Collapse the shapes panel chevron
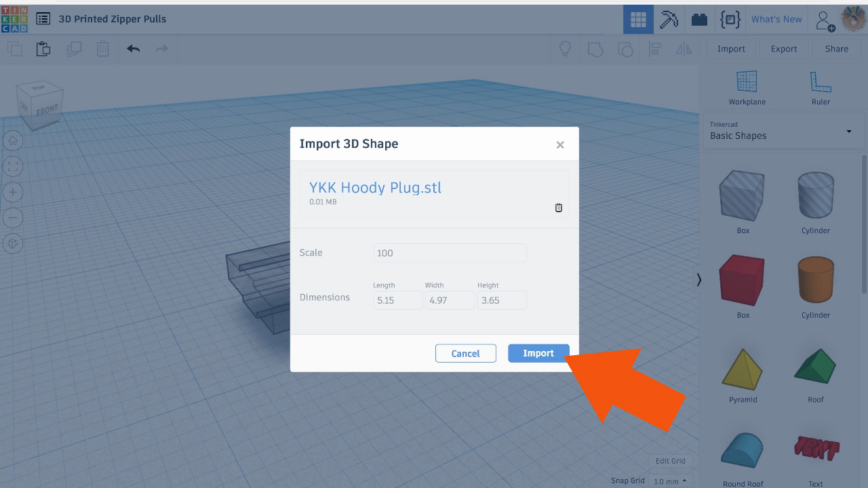The width and height of the screenshot is (868, 488). pos(698,279)
